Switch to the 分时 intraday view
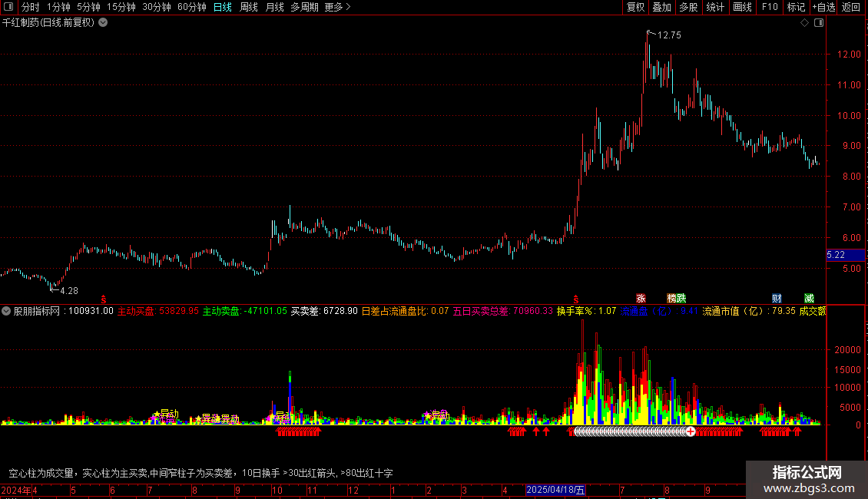The width and height of the screenshot is (868, 499). [31, 7]
